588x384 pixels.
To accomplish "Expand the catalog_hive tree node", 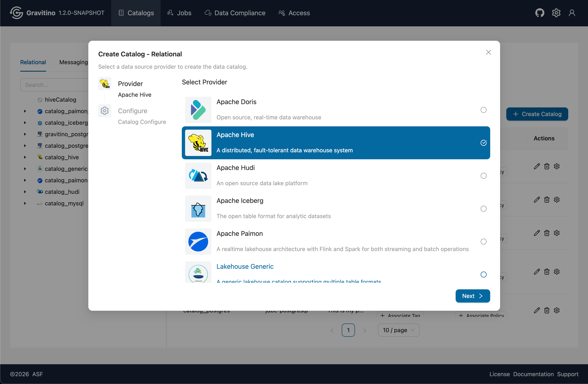I will [25, 157].
